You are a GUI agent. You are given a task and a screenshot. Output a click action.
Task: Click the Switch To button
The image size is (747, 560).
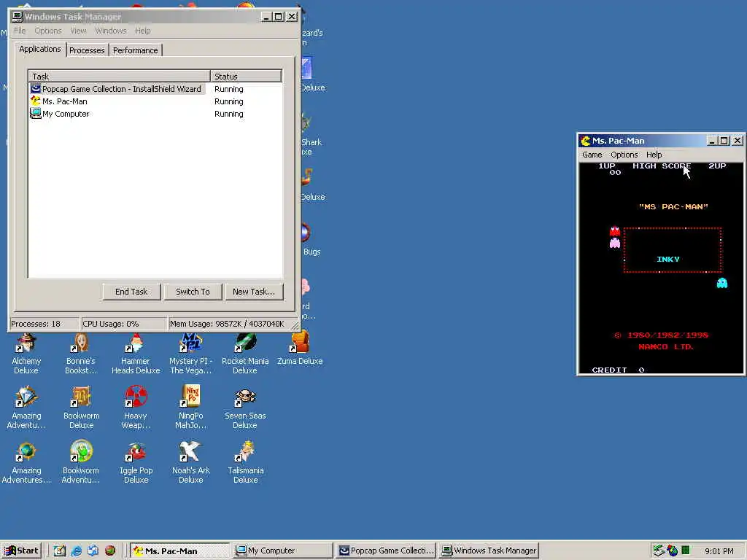pyautogui.click(x=193, y=292)
